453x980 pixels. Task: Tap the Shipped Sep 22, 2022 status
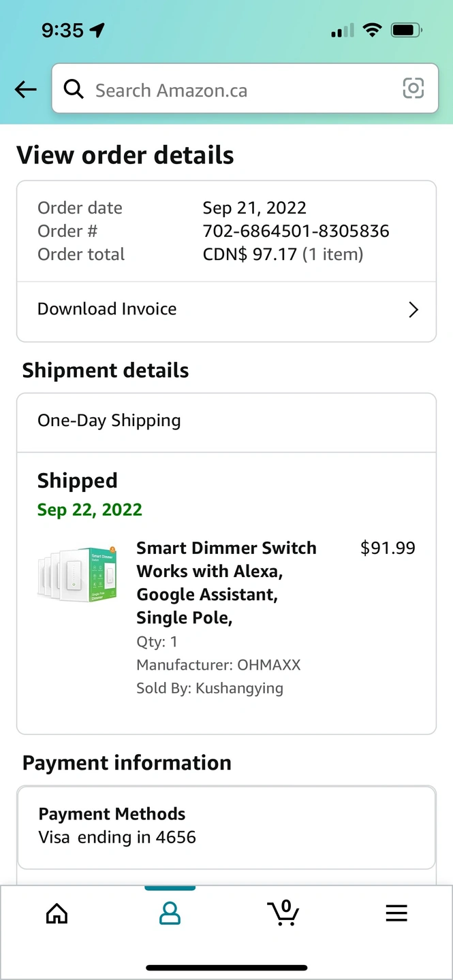[x=90, y=495]
